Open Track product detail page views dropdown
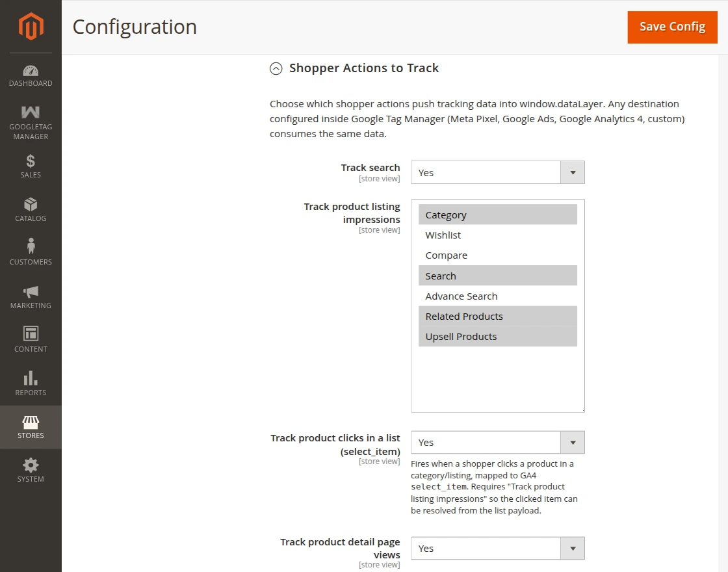This screenshot has height=572, width=728. [498, 549]
